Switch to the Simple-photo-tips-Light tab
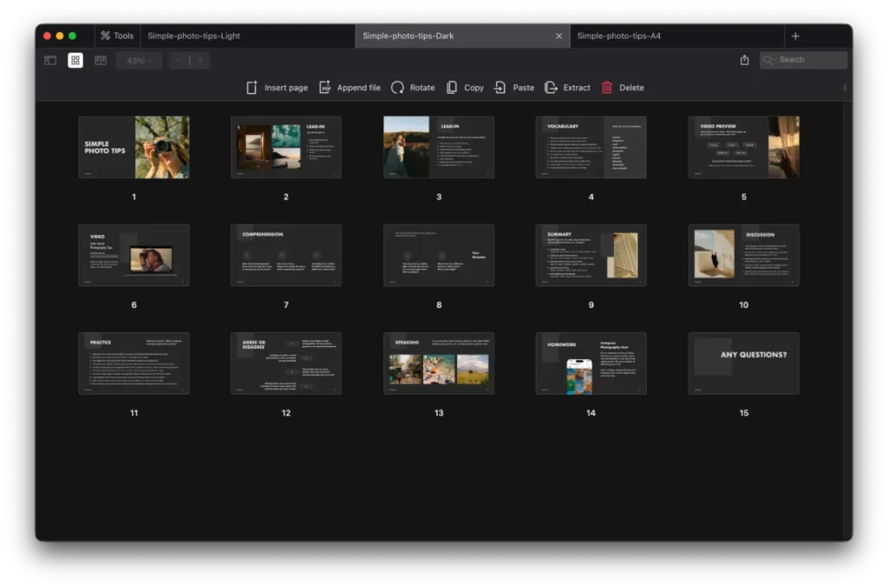The width and height of the screenshot is (888, 588). tap(247, 36)
